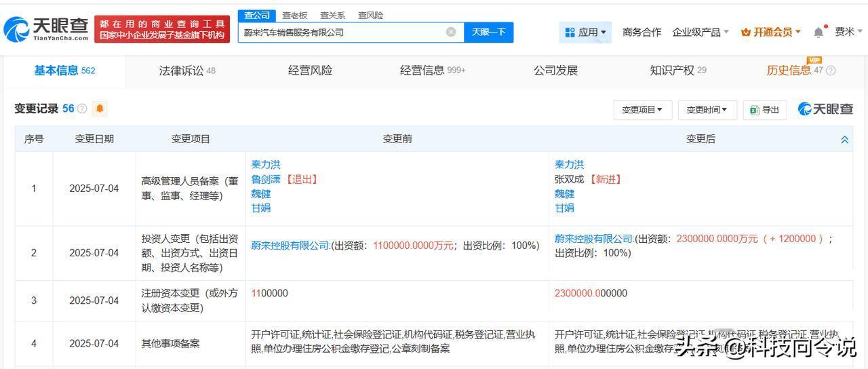The height and width of the screenshot is (369, 868).
Task: Open 蔚来控股有限公司 link in 变更后 column
Action: [594, 239]
